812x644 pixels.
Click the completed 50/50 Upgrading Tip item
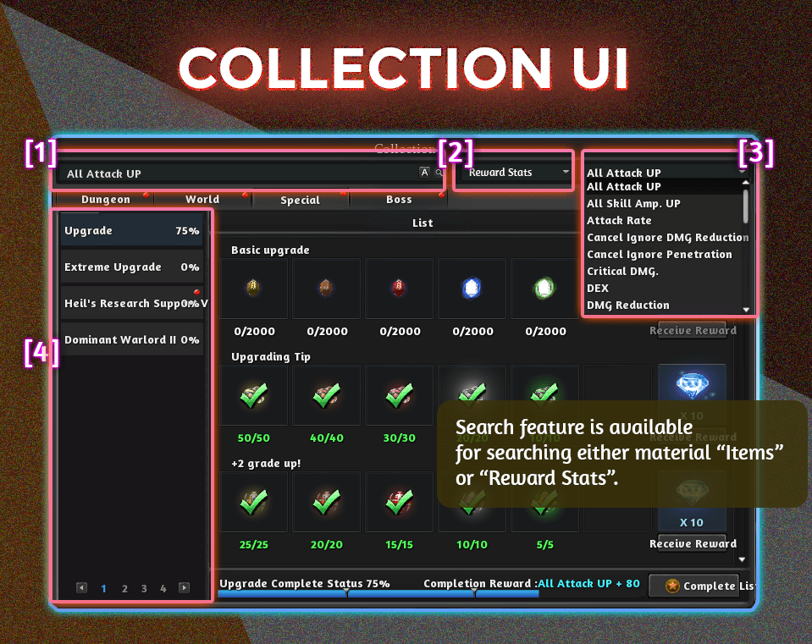point(251,396)
